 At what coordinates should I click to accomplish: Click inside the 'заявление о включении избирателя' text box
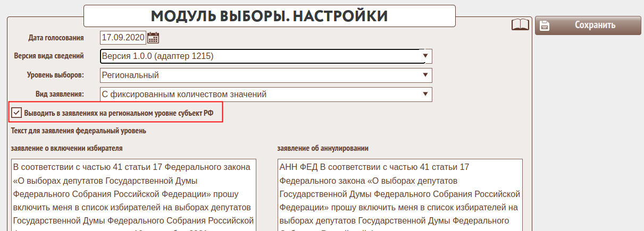click(x=132, y=194)
